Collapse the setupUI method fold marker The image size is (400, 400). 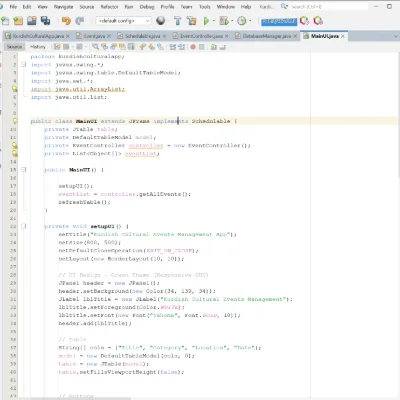coord(24,226)
